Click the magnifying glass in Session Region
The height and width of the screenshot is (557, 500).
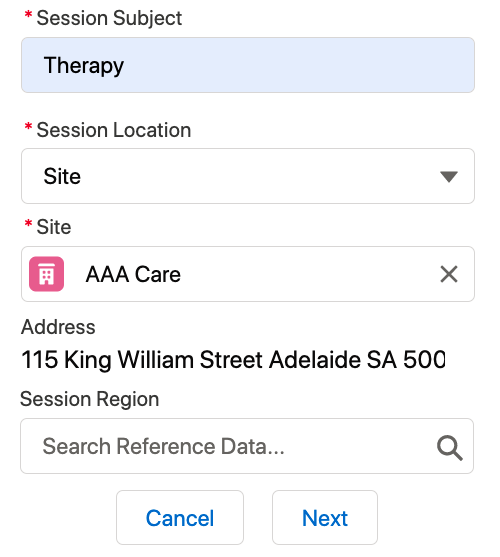450,448
